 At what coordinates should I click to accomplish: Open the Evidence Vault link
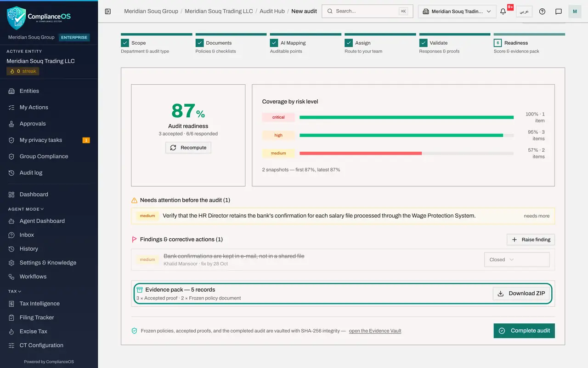pyautogui.click(x=375, y=331)
